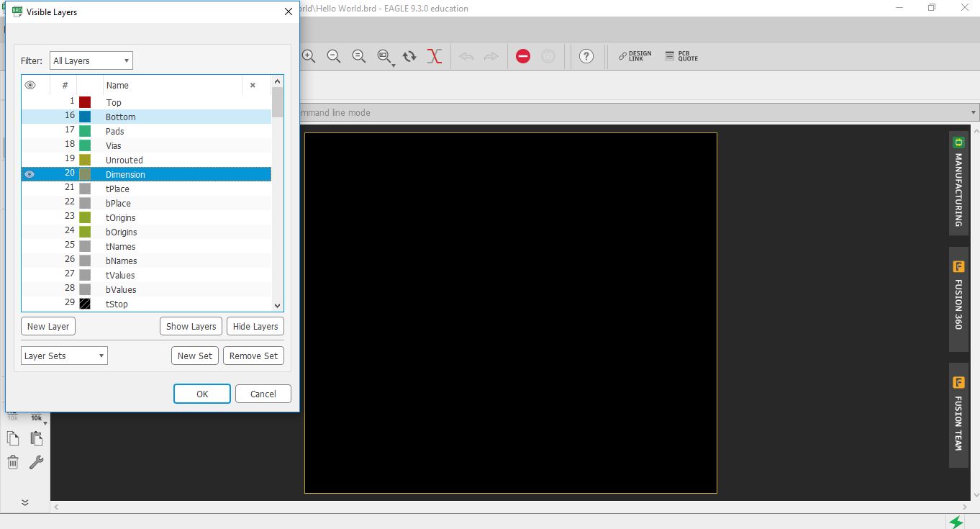Select the bValues layer row

(146, 289)
